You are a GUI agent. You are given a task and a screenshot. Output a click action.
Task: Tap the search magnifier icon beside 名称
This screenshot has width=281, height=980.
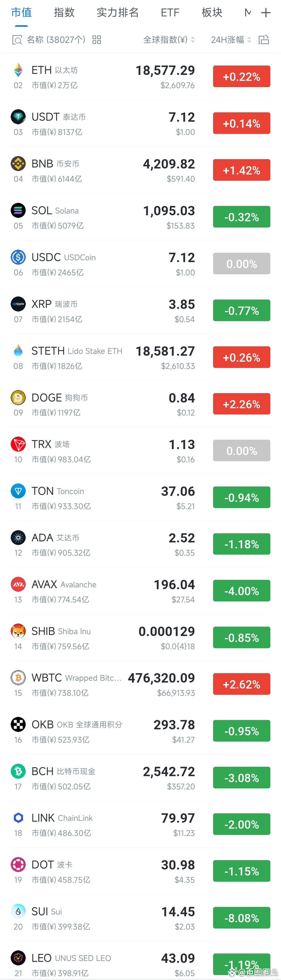15,40
